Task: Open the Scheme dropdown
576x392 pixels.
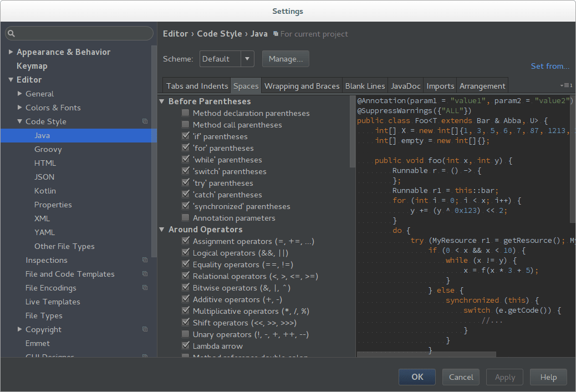Action: 247,59
